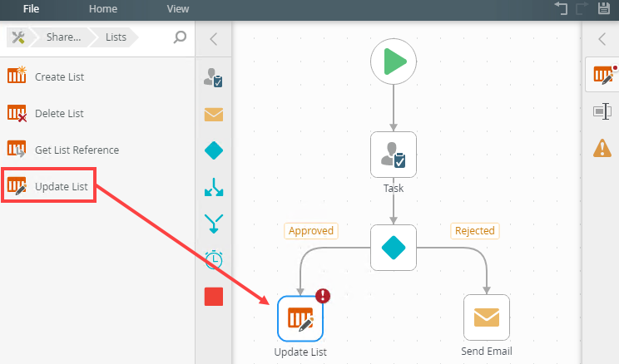Open the Properties tab in right panel

click(x=602, y=111)
